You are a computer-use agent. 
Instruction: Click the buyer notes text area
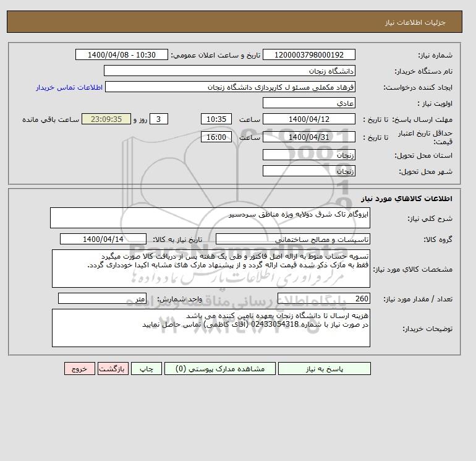click(x=211, y=328)
